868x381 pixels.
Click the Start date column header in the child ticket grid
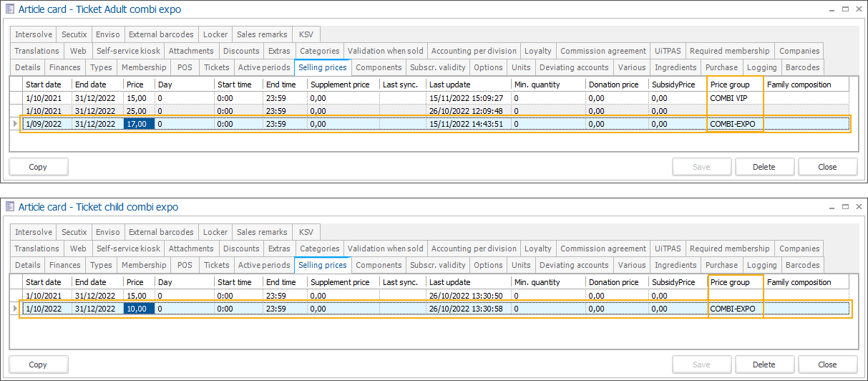(x=44, y=283)
